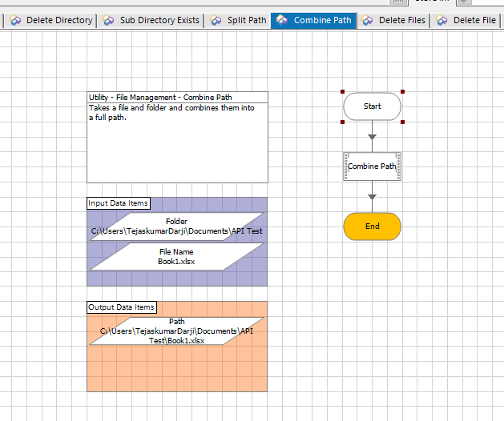
Task: Select the Folder data item
Action: [176, 227]
